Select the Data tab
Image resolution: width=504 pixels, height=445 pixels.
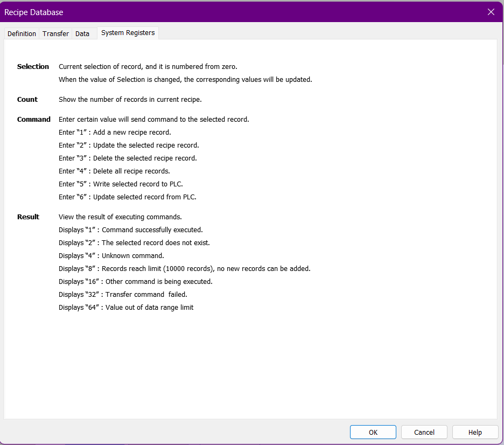point(82,33)
